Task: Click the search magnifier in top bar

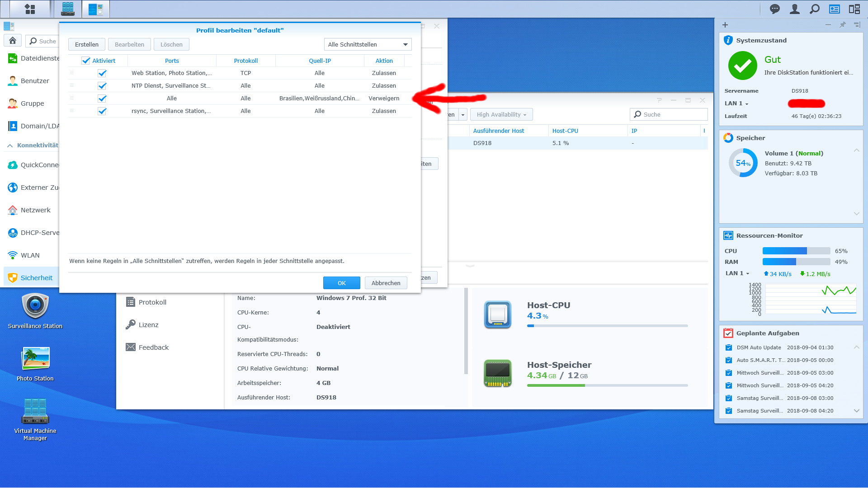Action: [x=815, y=9]
